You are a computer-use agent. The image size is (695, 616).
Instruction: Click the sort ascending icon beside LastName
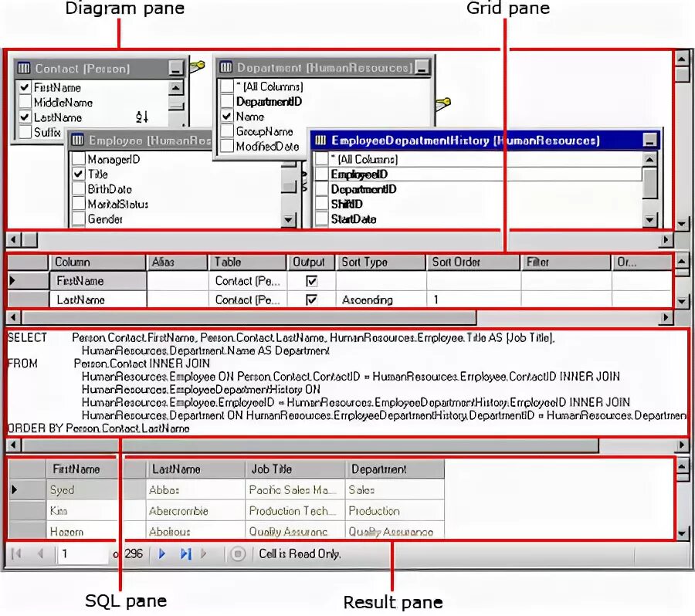coord(142,117)
